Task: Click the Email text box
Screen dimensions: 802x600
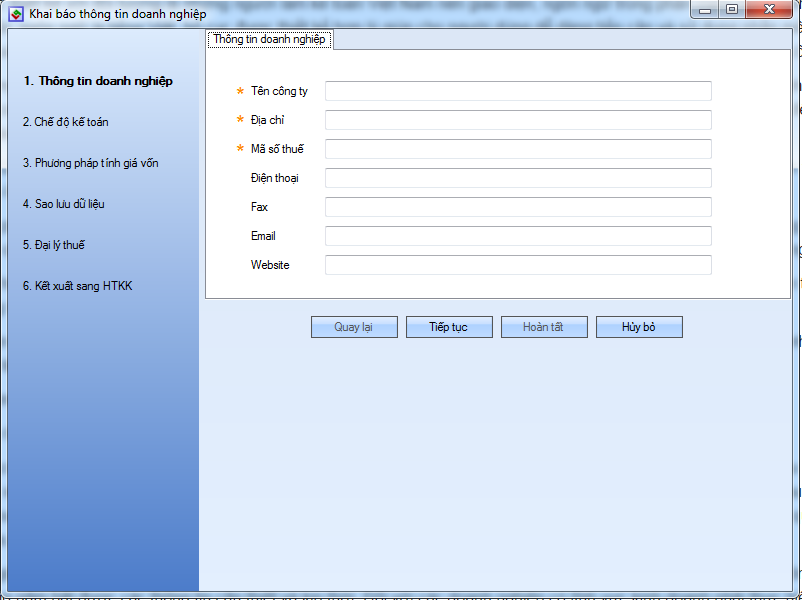Action: click(518, 236)
